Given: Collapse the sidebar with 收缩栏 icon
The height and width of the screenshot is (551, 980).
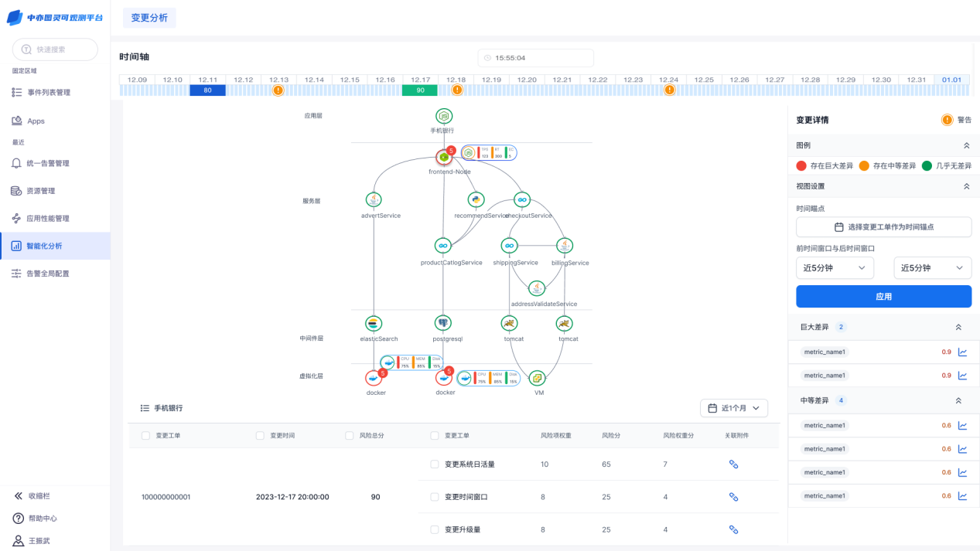Looking at the screenshot, I should click(x=19, y=496).
